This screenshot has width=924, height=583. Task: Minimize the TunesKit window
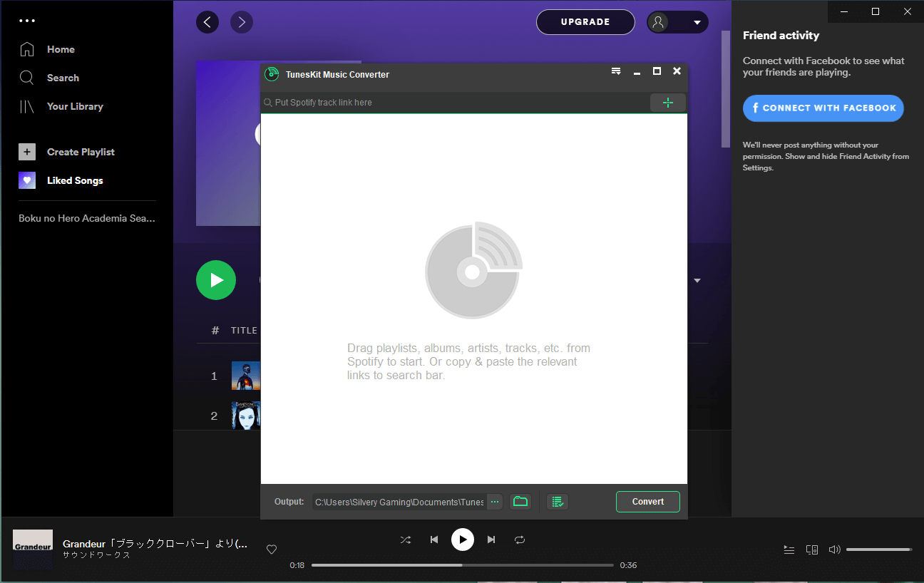pos(637,72)
